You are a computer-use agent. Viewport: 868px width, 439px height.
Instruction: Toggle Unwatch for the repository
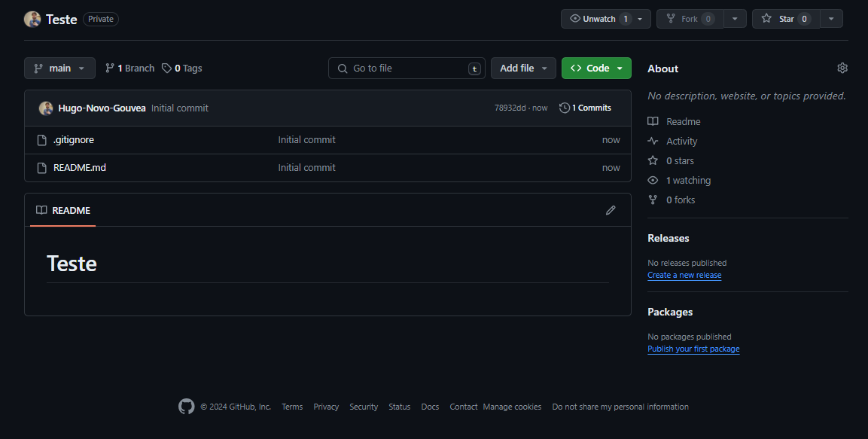(x=592, y=19)
